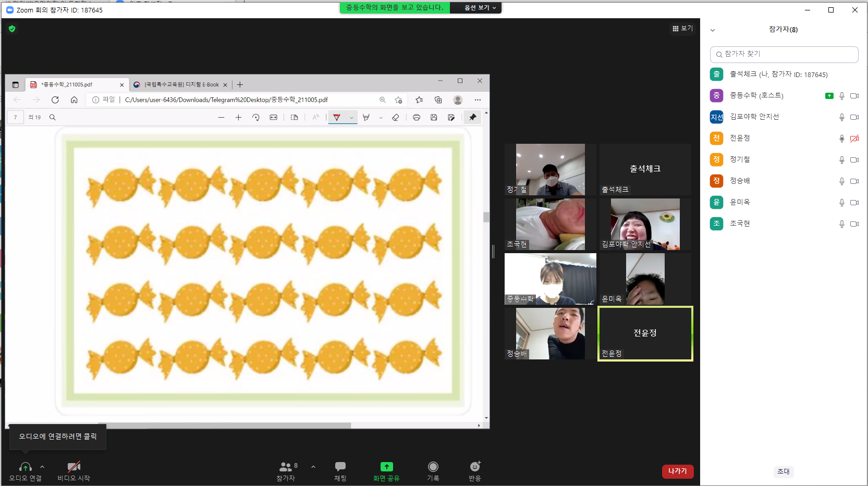The width and height of the screenshot is (868, 486).
Task: Open the Zoom chat (채팅) panel
Action: [x=340, y=471]
